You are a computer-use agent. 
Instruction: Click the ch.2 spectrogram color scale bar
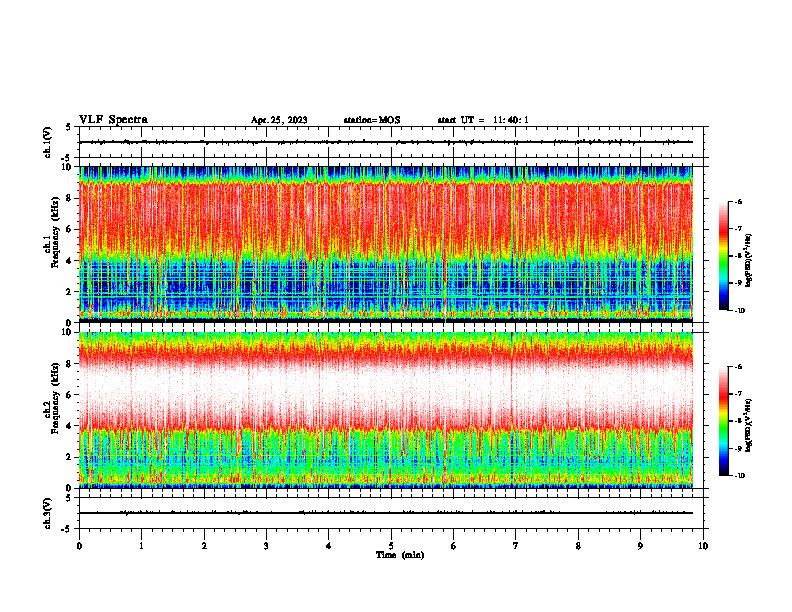click(x=723, y=421)
